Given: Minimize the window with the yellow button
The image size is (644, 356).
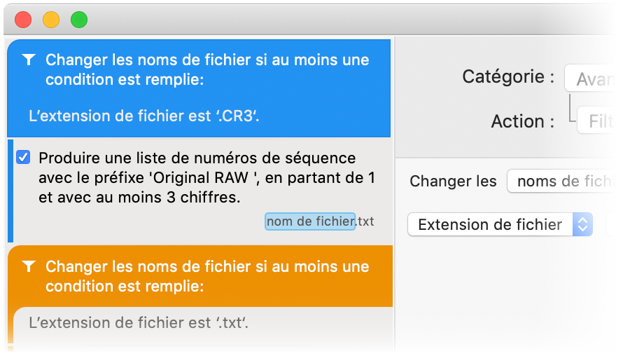Looking at the screenshot, I should point(51,20).
